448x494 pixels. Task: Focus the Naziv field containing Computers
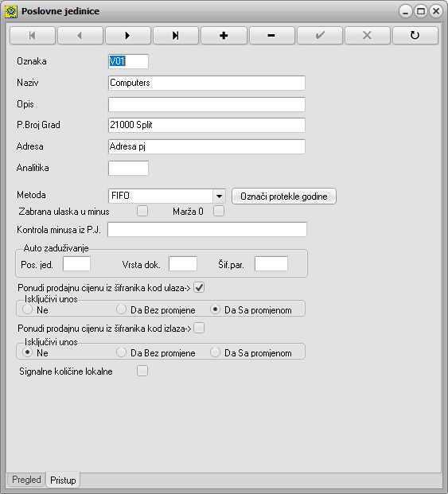tap(207, 83)
